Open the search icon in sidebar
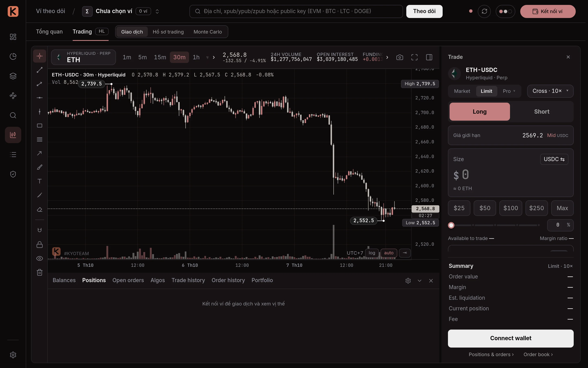Viewport: 588px width, 368px height. [x=13, y=115]
